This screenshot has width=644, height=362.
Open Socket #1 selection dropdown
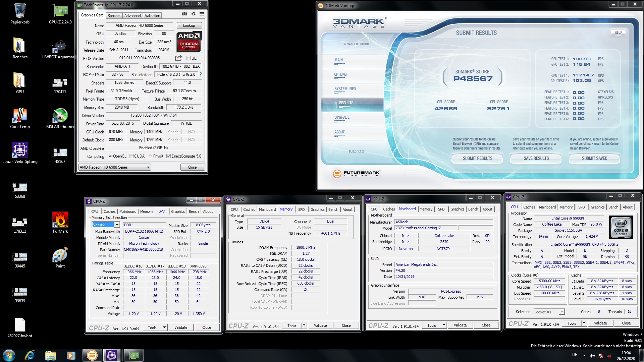[x=549, y=312]
